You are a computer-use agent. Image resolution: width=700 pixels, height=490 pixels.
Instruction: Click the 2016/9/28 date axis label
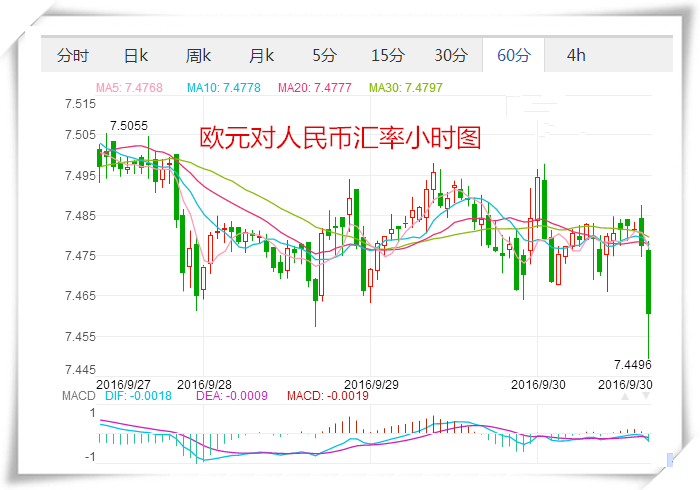click(x=204, y=384)
